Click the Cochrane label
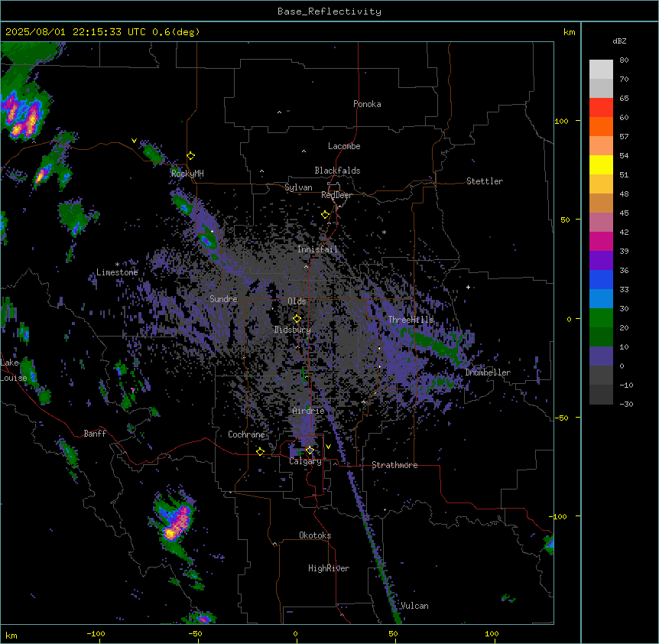Image resolution: width=659 pixels, height=644 pixels. pos(246,434)
